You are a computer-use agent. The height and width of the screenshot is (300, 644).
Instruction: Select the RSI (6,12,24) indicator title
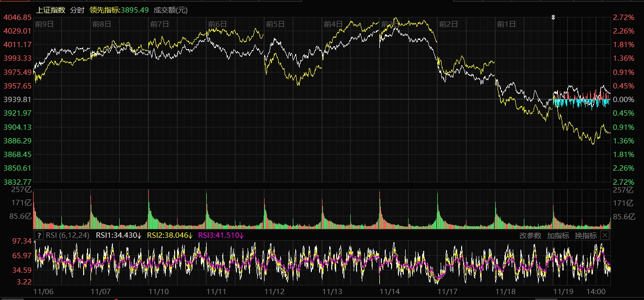pos(68,236)
